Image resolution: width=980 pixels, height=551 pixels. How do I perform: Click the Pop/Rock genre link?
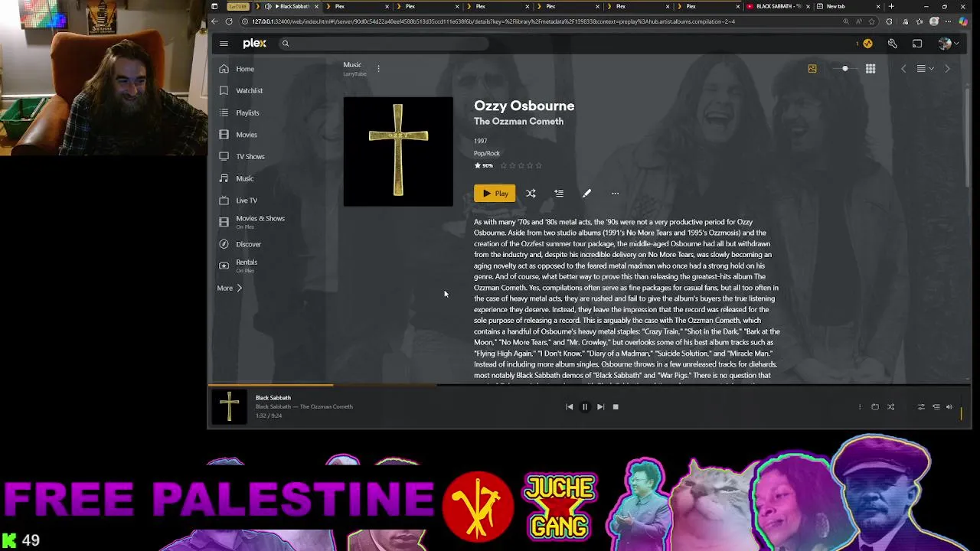tap(486, 153)
